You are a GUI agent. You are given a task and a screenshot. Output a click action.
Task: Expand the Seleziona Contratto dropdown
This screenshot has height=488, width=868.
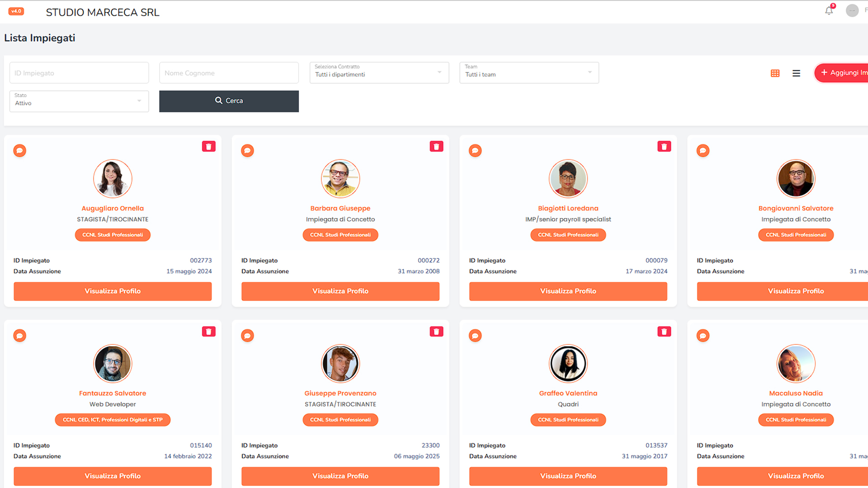379,73
